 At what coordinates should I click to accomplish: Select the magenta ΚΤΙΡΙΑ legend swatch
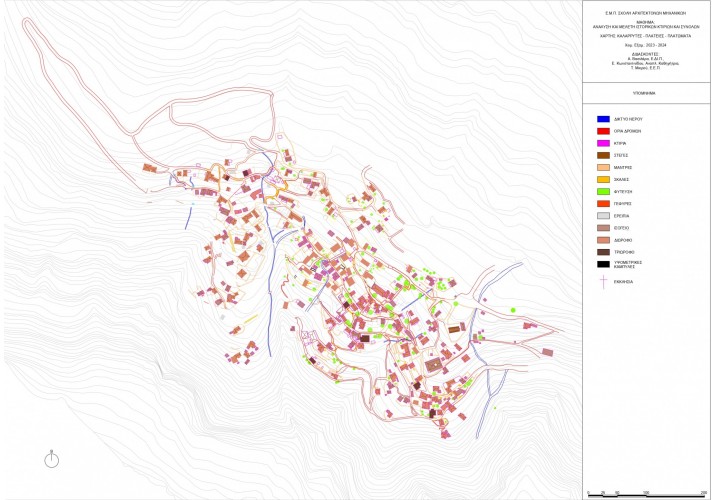603,143
